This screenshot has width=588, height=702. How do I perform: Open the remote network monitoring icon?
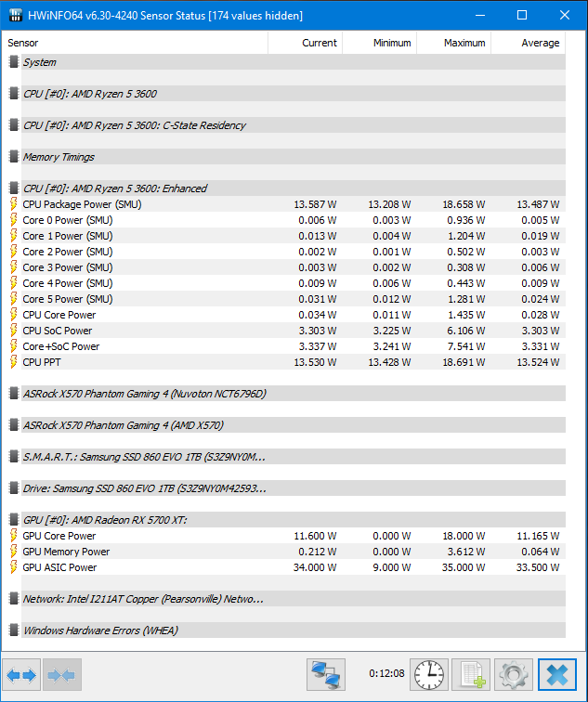pyautogui.click(x=325, y=674)
